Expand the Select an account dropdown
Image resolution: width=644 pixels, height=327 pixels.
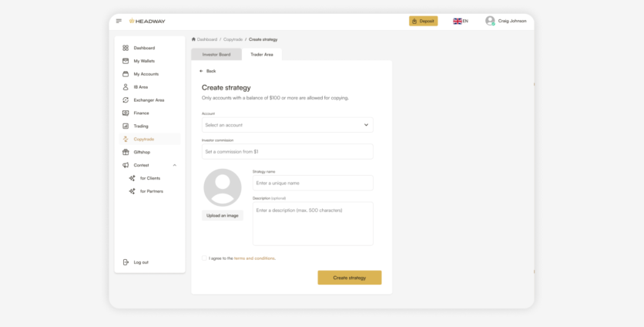pyautogui.click(x=287, y=125)
